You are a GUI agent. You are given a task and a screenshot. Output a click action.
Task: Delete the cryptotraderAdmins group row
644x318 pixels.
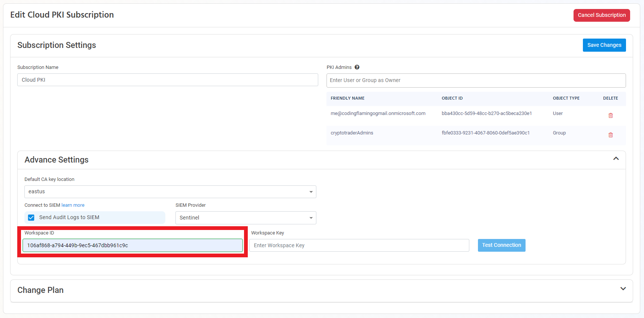(x=611, y=135)
